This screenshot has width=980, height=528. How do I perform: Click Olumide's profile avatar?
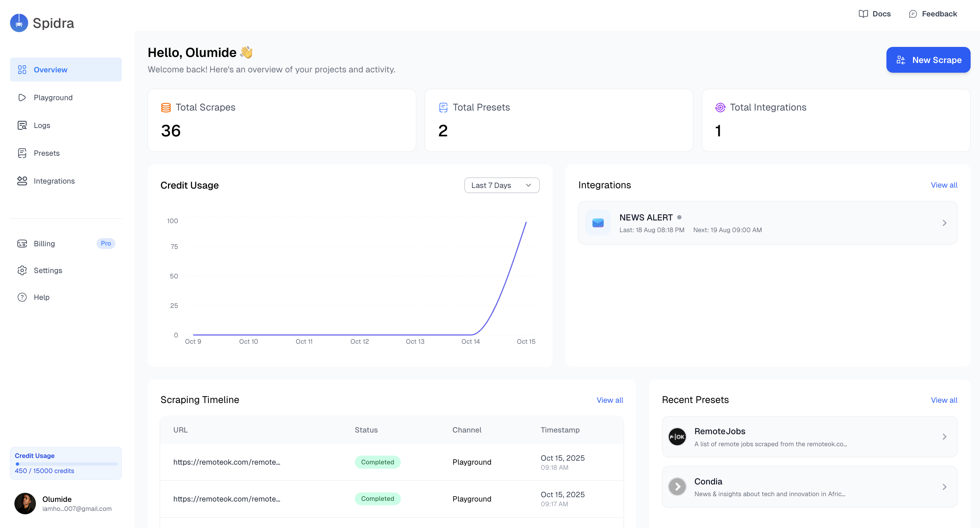coord(25,503)
